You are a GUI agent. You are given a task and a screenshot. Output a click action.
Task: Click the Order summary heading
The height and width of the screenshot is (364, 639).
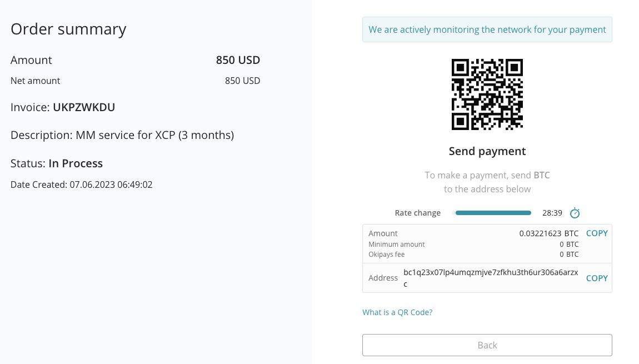68,29
